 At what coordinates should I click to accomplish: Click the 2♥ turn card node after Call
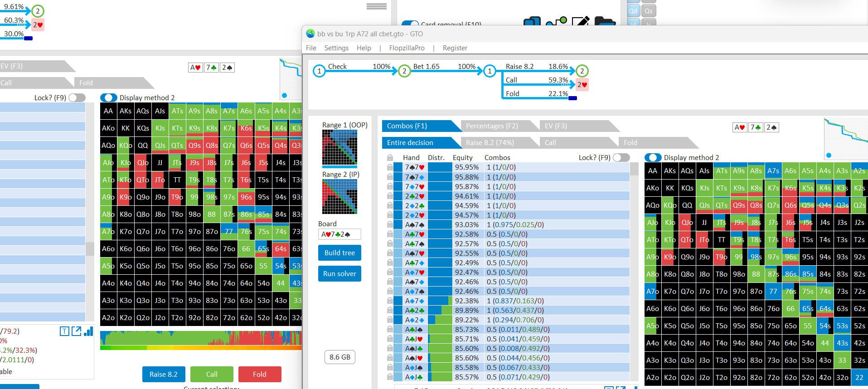tap(582, 85)
